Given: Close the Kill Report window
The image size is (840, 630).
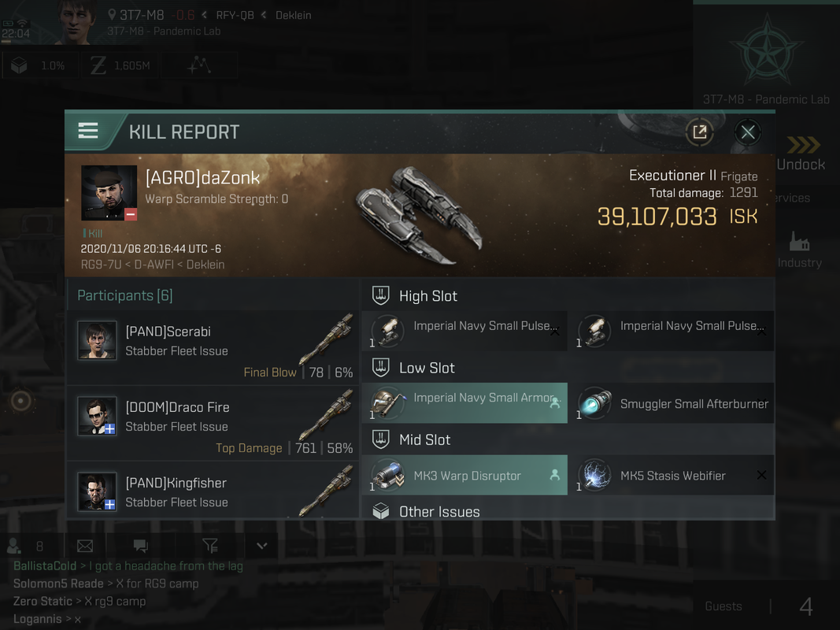Looking at the screenshot, I should point(748,132).
